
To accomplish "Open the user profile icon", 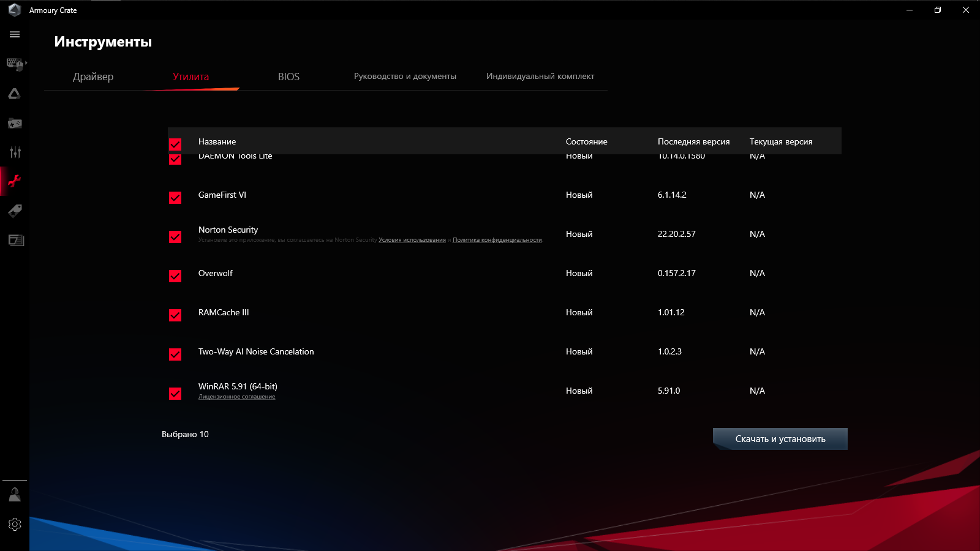I will coord(15,495).
